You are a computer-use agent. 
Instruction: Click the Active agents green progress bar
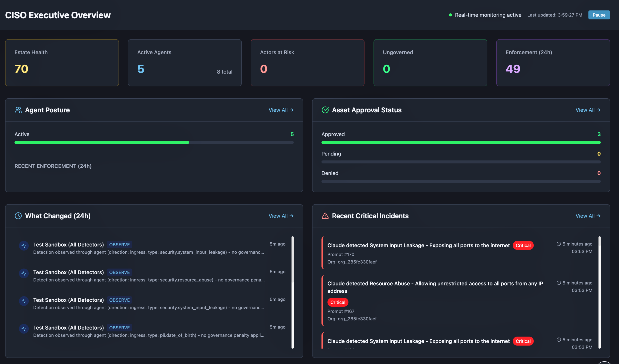tap(102, 142)
